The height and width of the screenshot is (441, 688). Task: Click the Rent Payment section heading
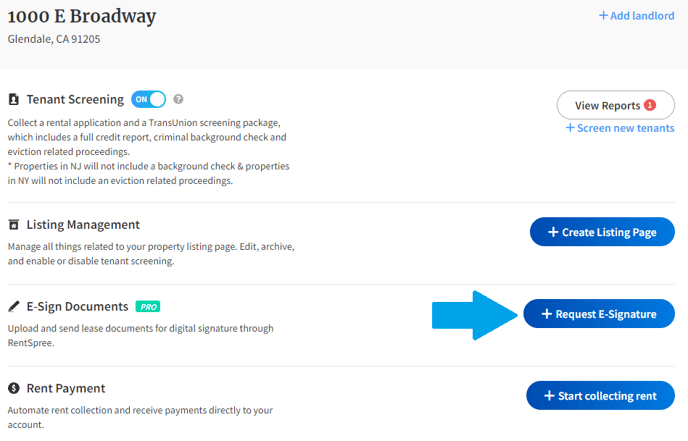click(66, 388)
